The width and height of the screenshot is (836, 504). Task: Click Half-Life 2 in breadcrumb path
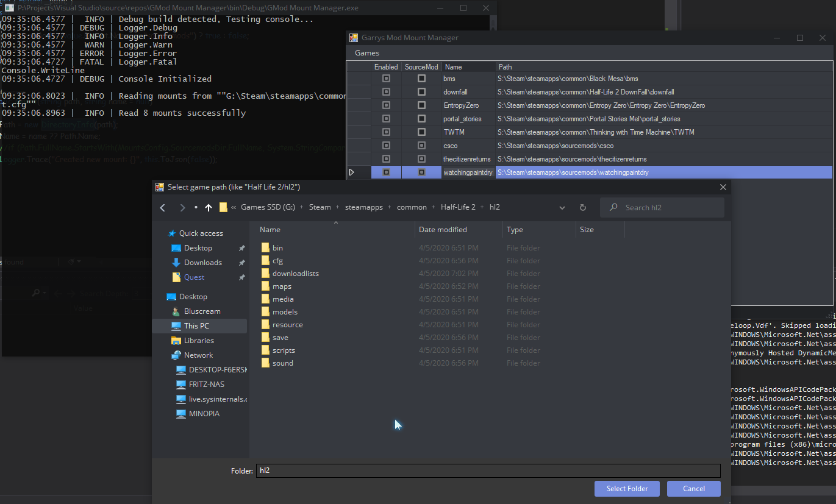click(458, 207)
